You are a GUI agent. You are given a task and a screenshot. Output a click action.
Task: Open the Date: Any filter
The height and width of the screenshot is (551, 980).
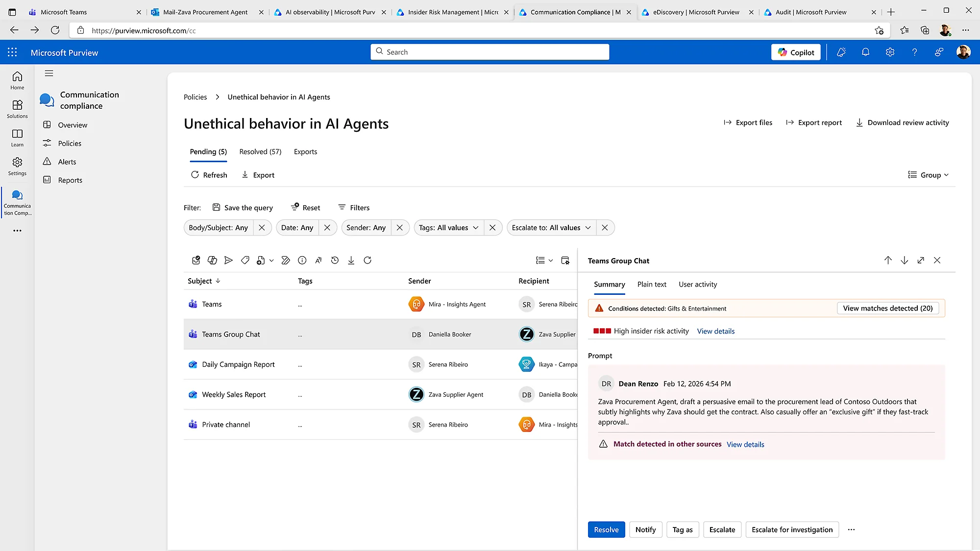(297, 227)
